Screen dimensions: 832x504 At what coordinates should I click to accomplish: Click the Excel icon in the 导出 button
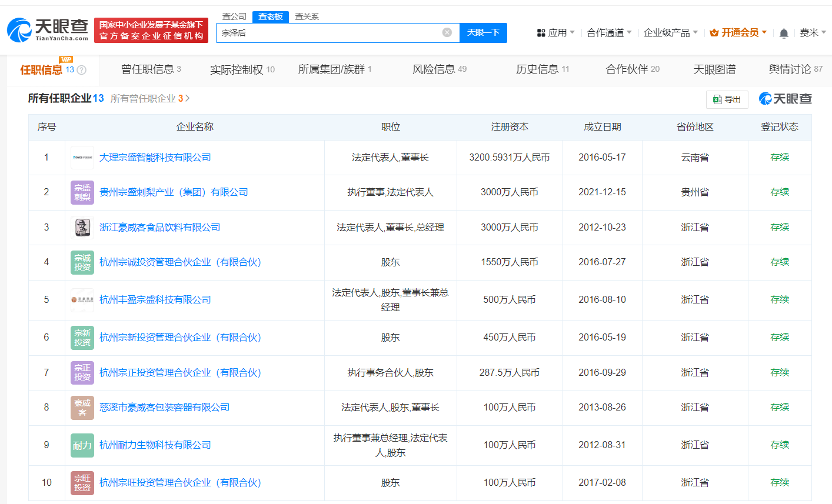[717, 99]
